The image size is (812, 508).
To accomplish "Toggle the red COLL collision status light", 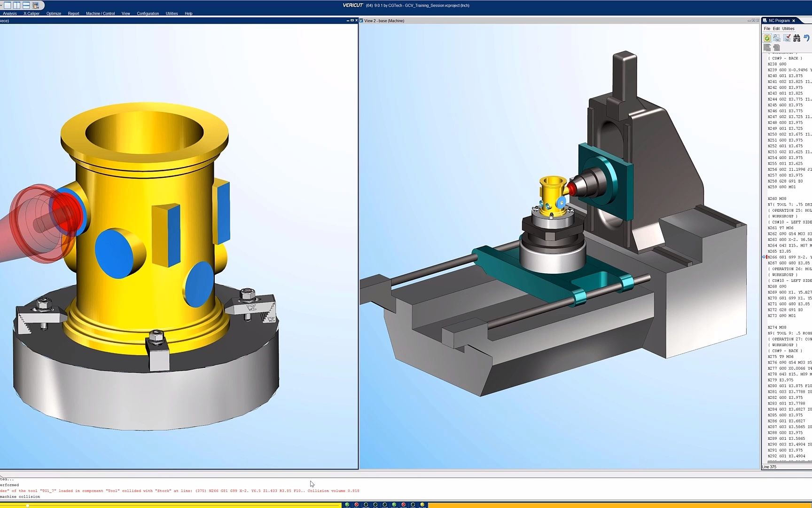I will tap(356, 505).
